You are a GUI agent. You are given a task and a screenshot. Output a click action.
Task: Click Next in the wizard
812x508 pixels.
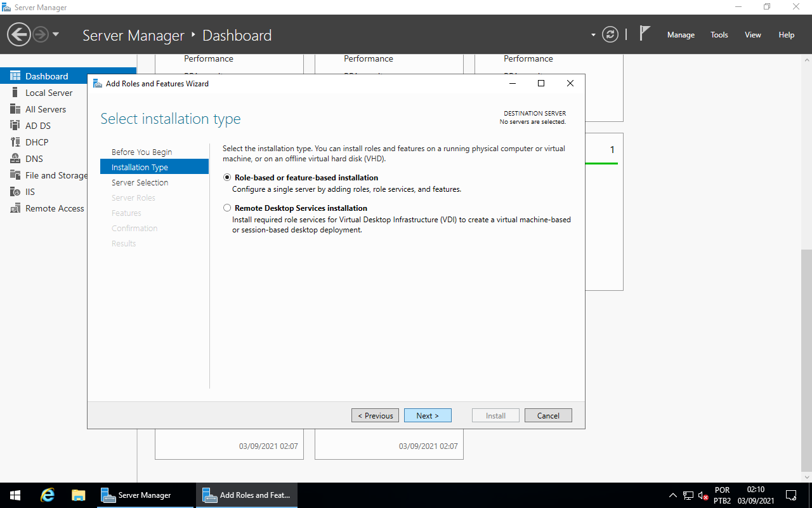point(428,415)
